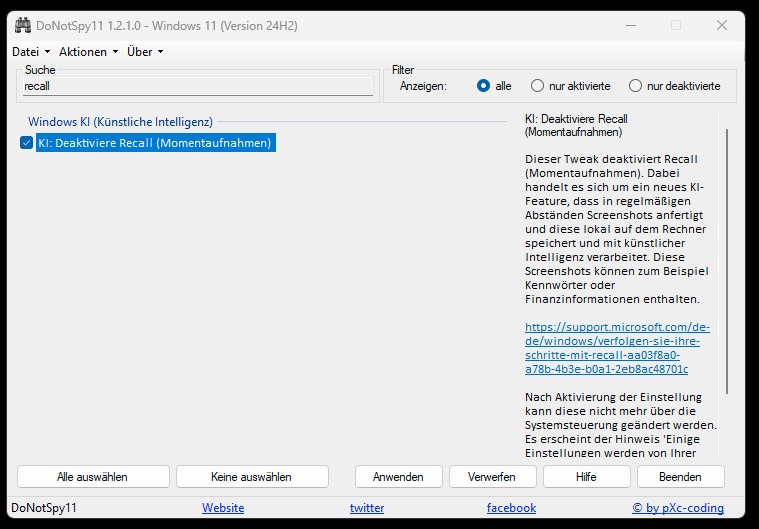Click the 'KI: Deaktiviere Recall' description heading
This screenshot has width=759, height=529.
[576, 125]
